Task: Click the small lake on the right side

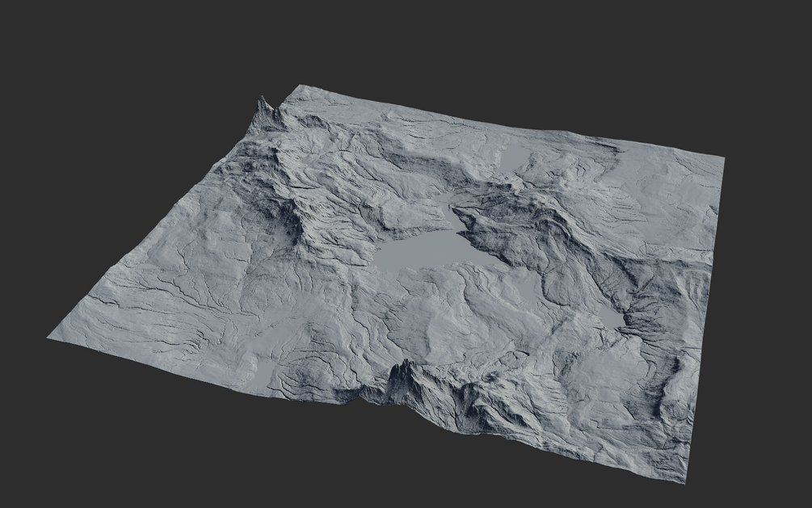Action: point(614,317)
